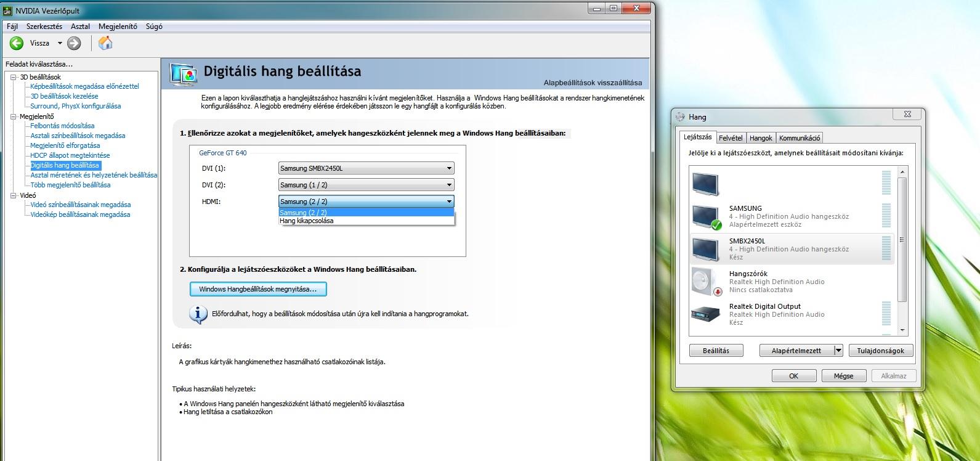Click the SMBX2450L monitor device icon
Viewport: 980px width, 461px height.
coord(706,249)
